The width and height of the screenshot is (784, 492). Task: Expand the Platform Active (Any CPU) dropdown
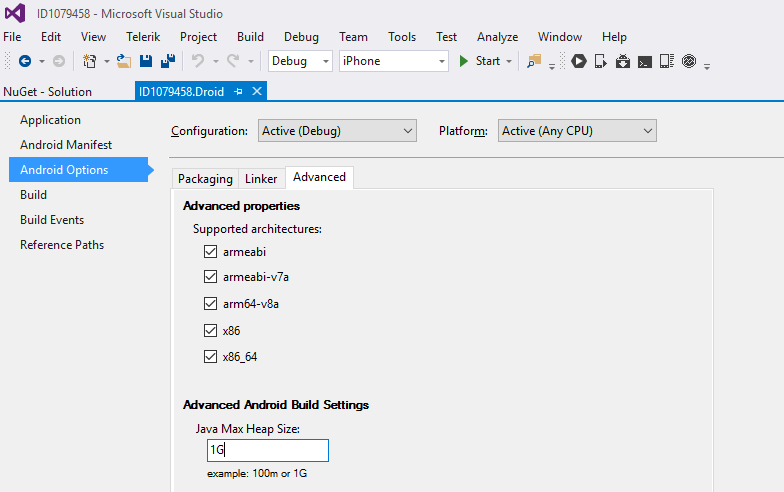578,131
